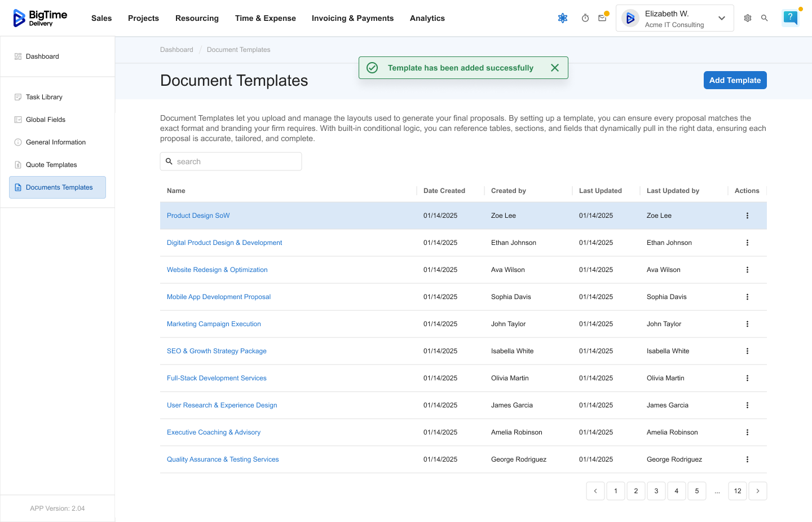Dismiss the template added success notification
This screenshot has width=812, height=522.
pyautogui.click(x=555, y=68)
